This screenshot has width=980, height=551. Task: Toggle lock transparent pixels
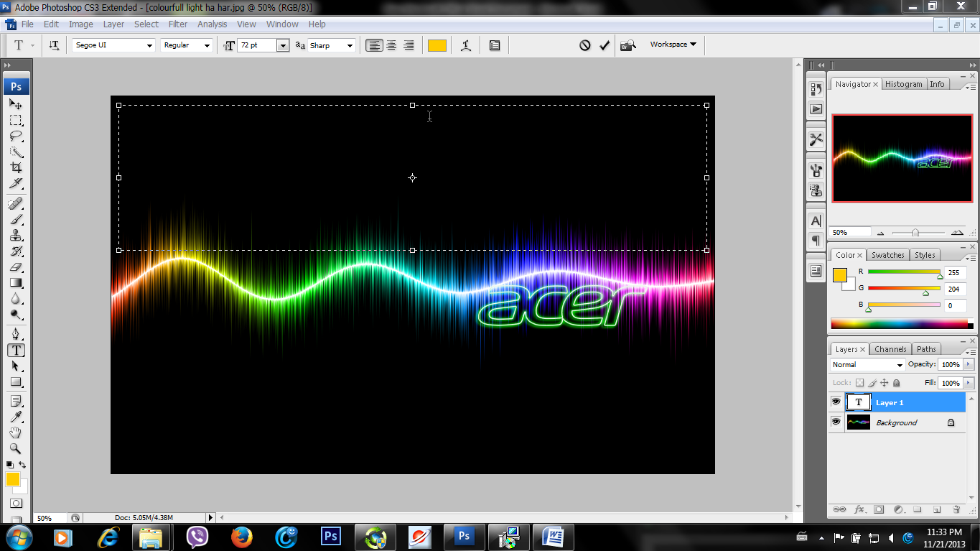click(859, 384)
